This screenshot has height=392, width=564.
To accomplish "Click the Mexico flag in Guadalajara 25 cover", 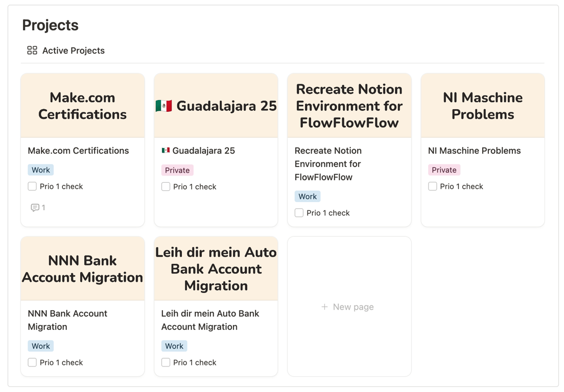I will coord(163,106).
